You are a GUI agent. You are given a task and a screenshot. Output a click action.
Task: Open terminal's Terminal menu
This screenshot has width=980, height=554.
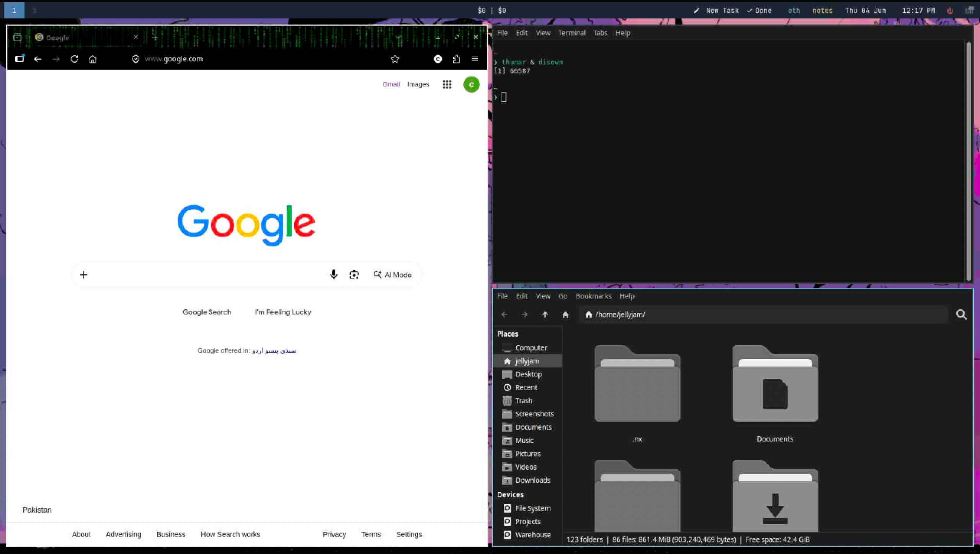coord(572,33)
